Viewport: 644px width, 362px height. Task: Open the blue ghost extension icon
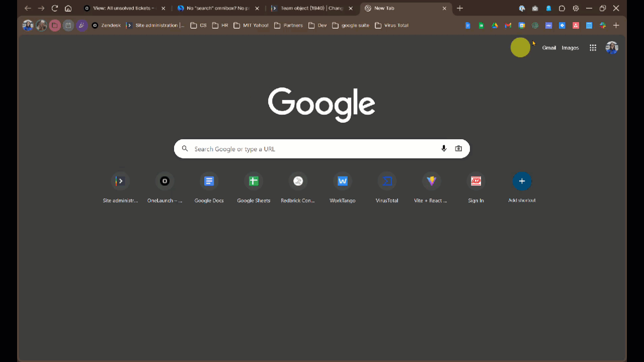(548, 9)
